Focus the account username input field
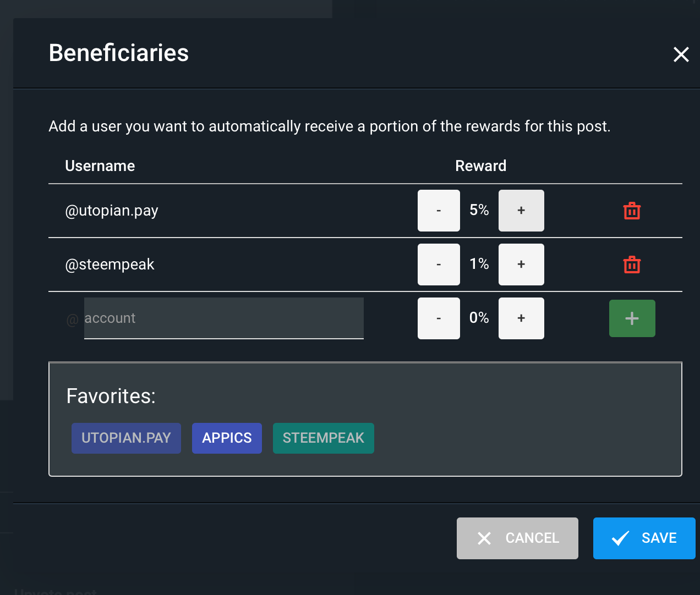Screen dimensions: 700x595 click(x=223, y=318)
